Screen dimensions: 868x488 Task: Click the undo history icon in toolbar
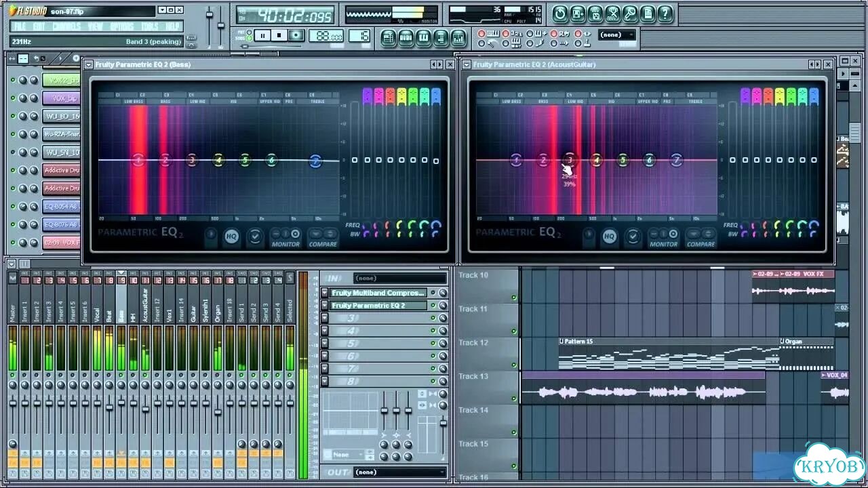560,14
